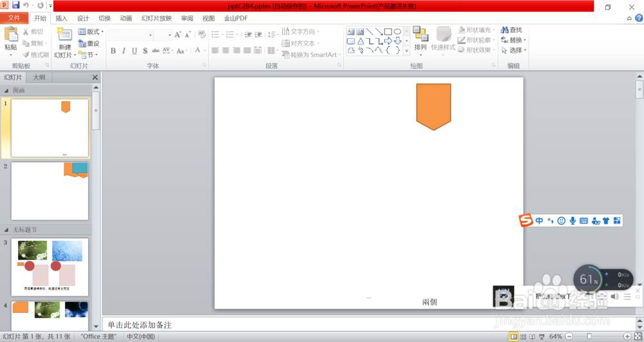Increase font size with large A icon
This screenshot has height=342, width=644.
click(178, 35)
